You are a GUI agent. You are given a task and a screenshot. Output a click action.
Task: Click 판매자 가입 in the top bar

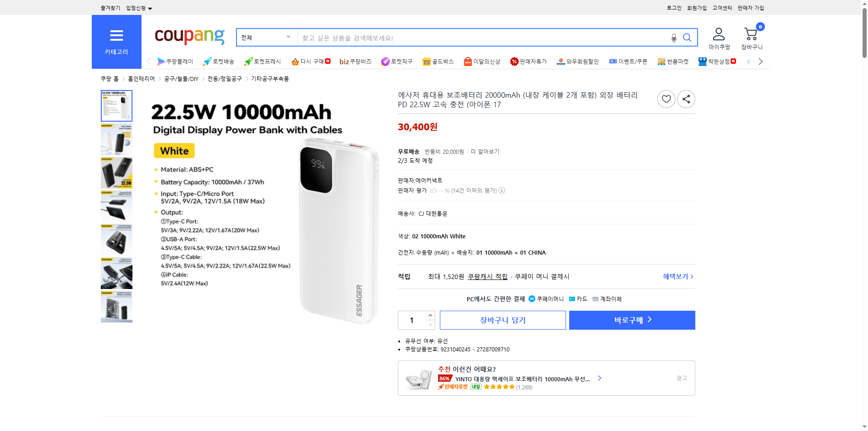[x=750, y=8]
